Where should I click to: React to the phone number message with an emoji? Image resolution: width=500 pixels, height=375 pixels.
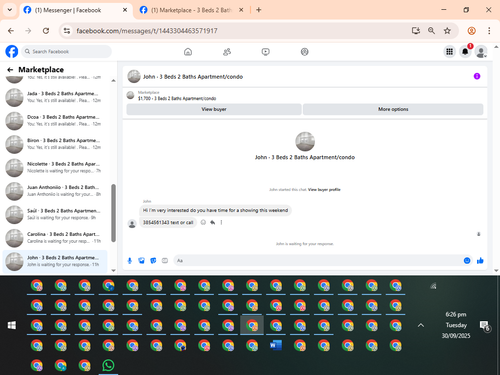(x=203, y=222)
